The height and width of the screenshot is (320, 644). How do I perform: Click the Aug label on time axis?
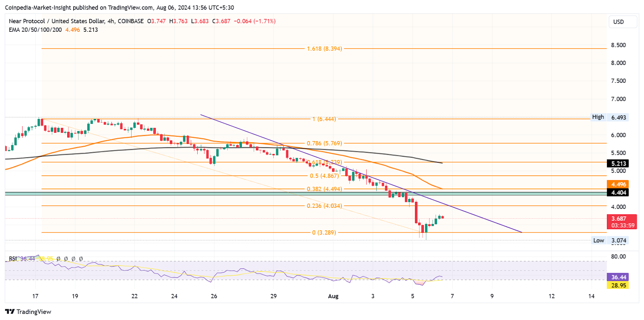[333, 296]
